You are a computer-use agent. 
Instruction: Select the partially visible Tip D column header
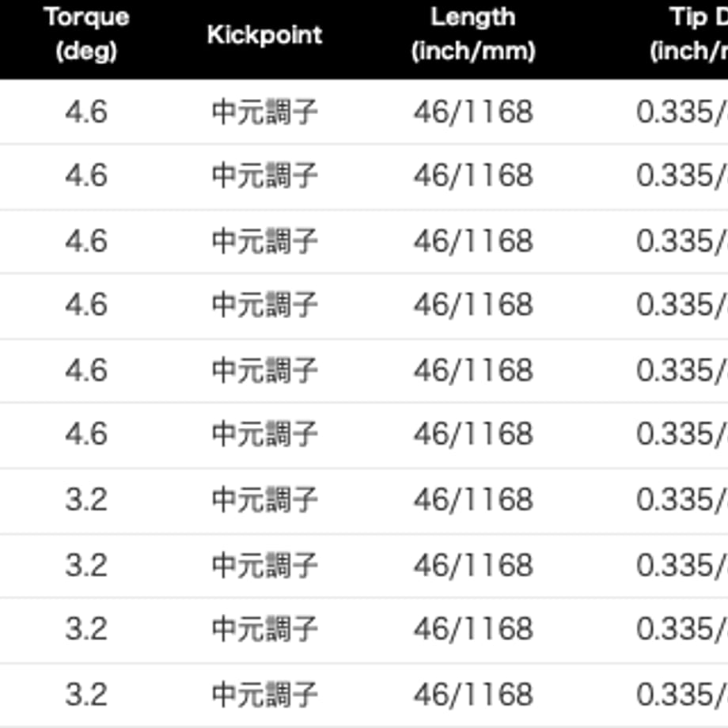pos(689,34)
